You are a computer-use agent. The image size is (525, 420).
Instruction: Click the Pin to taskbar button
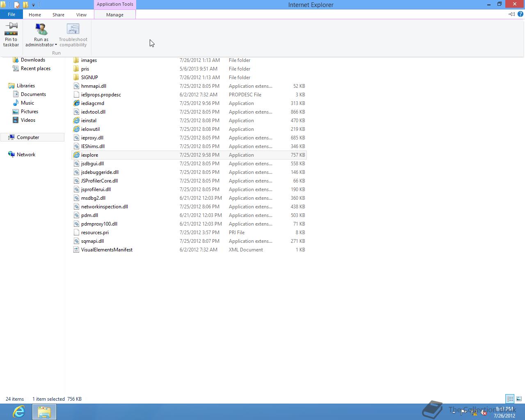[x=11, y=35]
